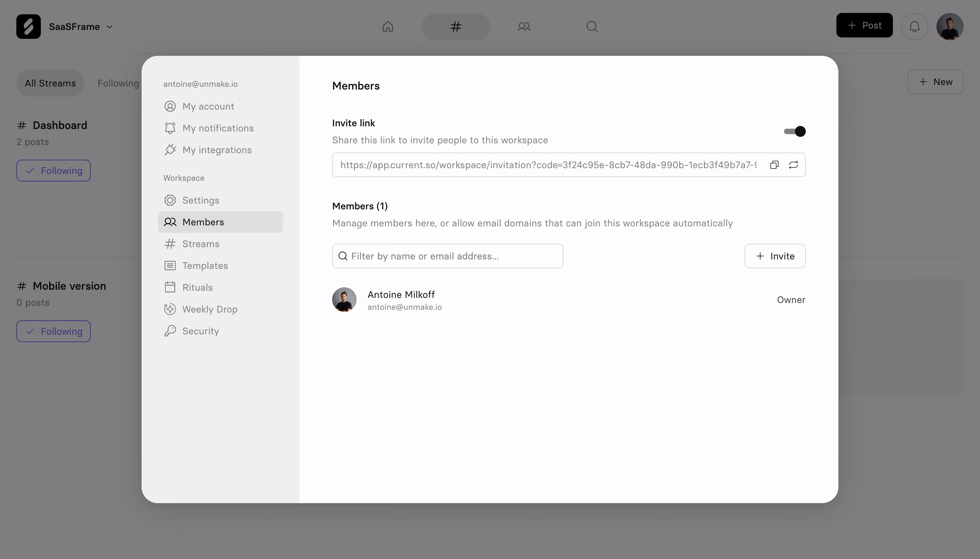Go to the Home feed icon
Image resolution: width=980 pixels, height=559 pixels.
click(x=388, y=27)
